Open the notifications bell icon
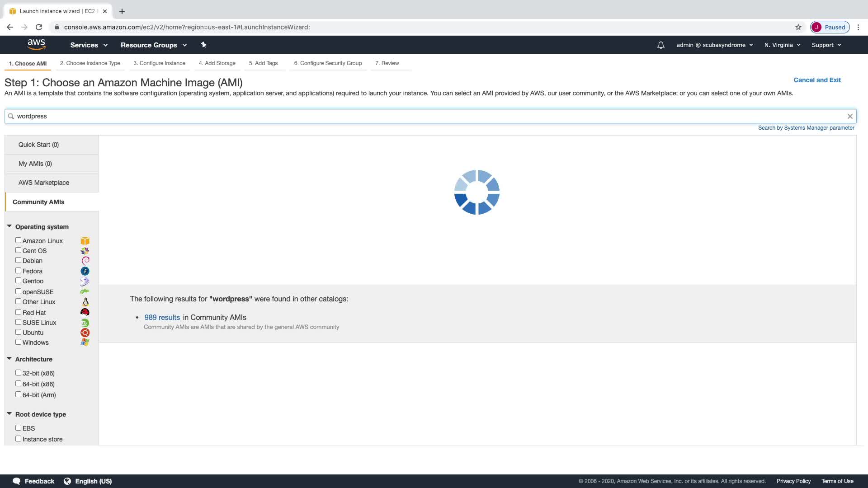 pyautogui.click(x=660, y=45)
